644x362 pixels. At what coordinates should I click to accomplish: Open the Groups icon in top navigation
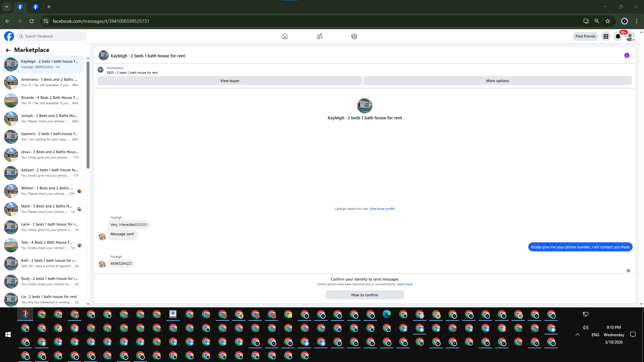click(354, 36)
